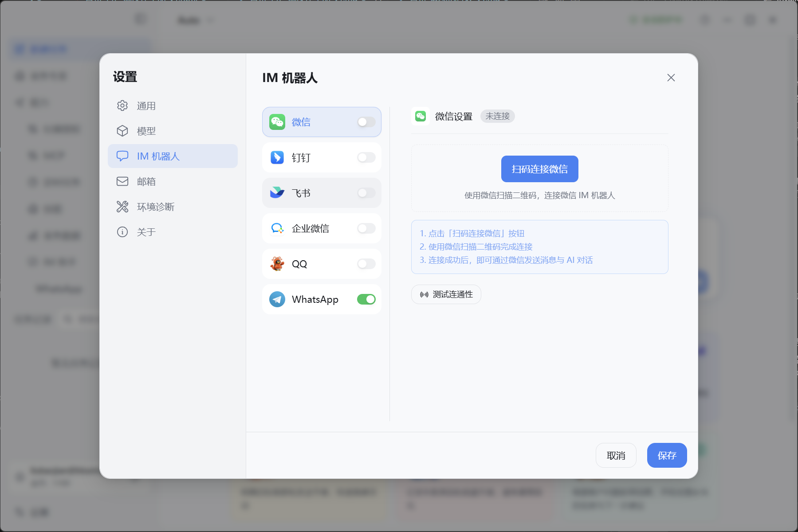Click the 测试连通性 button
The width and height of the screenshot is (798, 532).
coord(446,294)
